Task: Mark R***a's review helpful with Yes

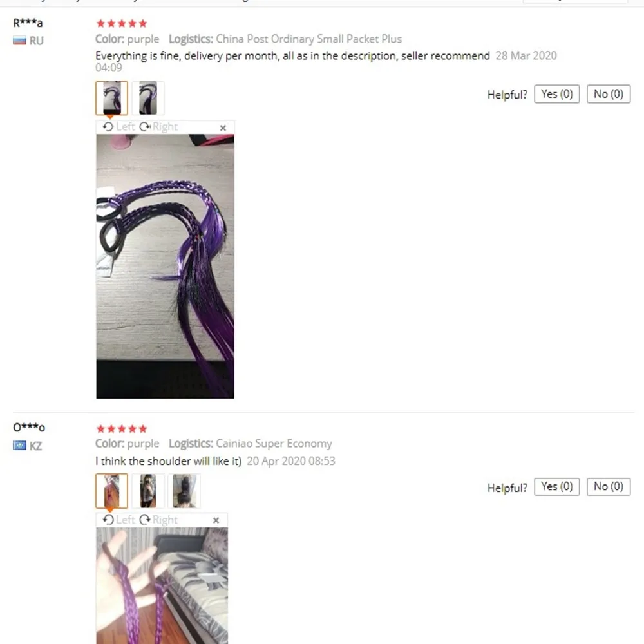Action: 556,94
